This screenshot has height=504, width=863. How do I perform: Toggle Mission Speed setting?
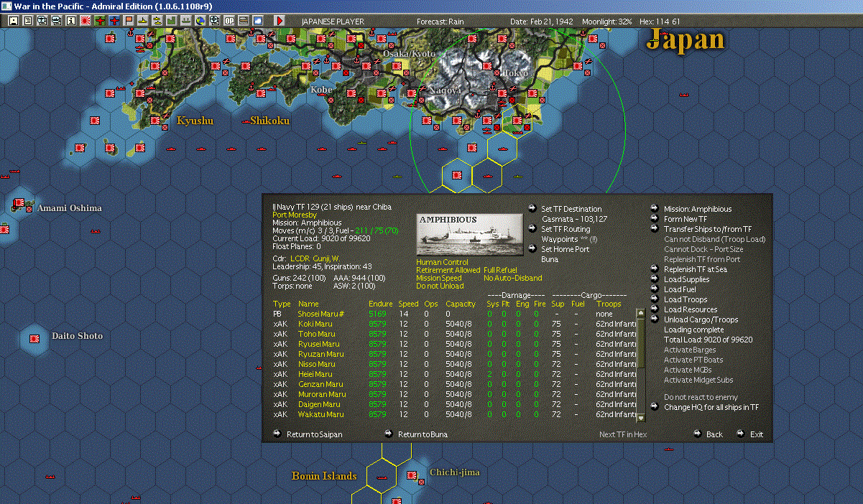tap(439, 279)
